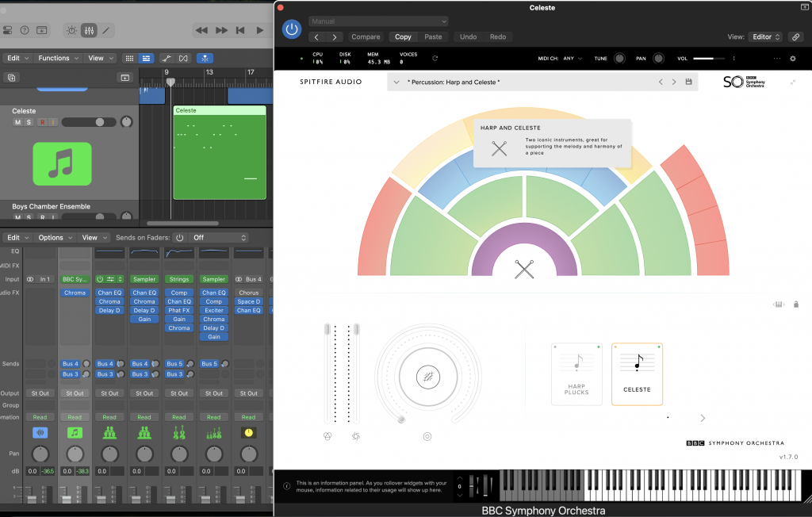The width and height of the screenshot is (812, 517).
Task: Toggle the plugin power bypass button
Action: point(292,29)
